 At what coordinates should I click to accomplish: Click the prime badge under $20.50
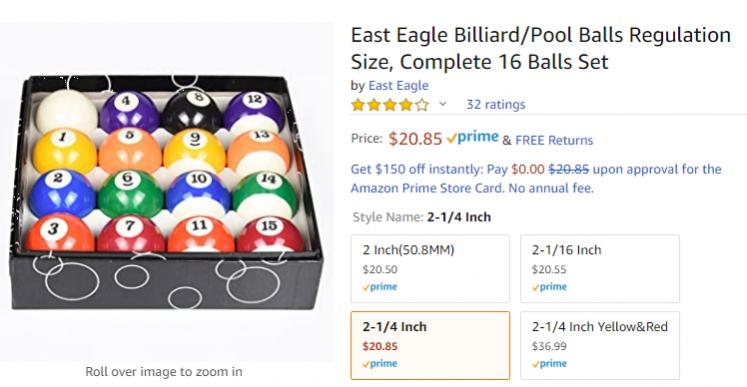[x=380, y=287]
